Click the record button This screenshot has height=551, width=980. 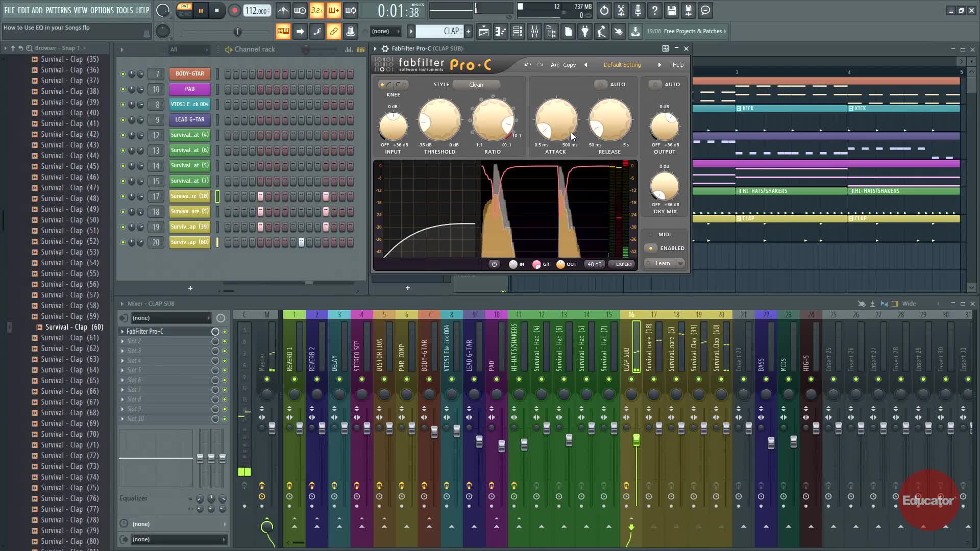(x=234, y=11)
